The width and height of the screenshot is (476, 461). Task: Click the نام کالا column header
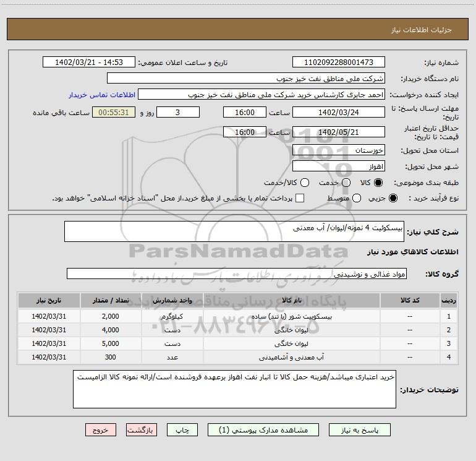click(291, 300)
